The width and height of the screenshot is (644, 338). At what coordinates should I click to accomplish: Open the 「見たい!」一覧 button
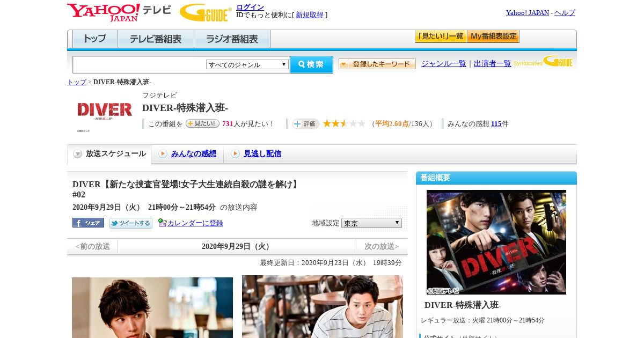(441, 36)
